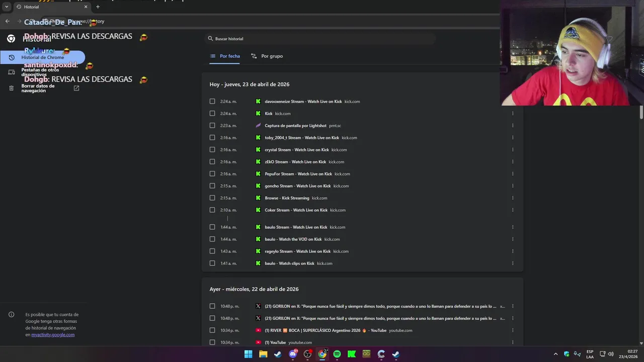644x362 pixels.
Task: Open the rageylo Stream history link
Action: click(298, 251)
